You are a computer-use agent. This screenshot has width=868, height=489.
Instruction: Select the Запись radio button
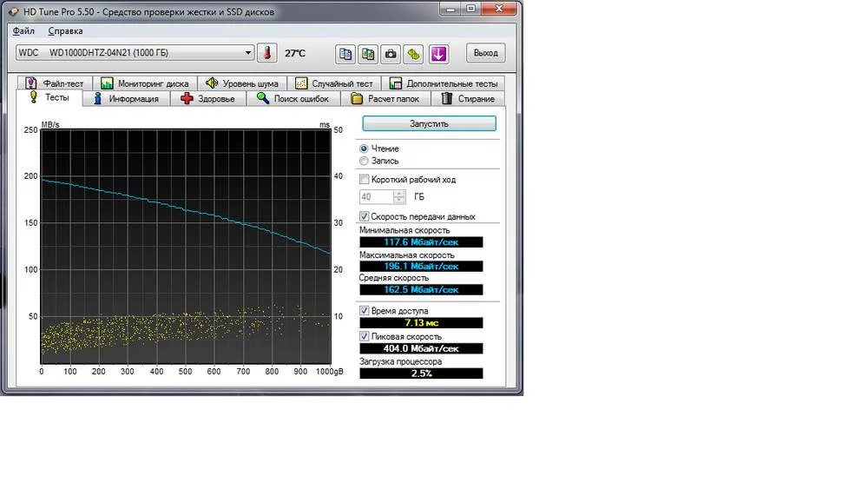pyautogui.click(x=364, y=161)
